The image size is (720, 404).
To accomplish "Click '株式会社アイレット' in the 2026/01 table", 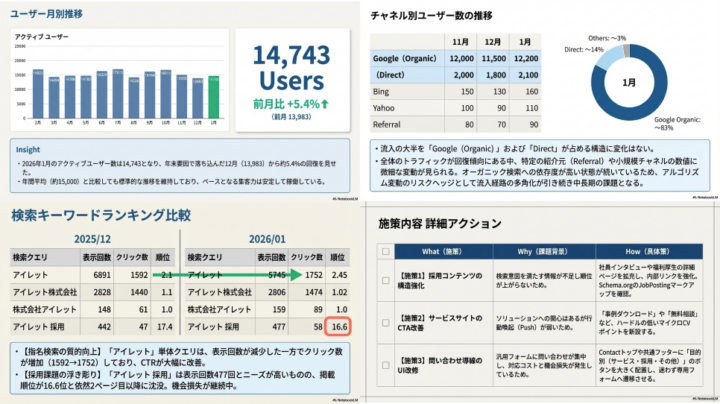I will click(219, 309).
